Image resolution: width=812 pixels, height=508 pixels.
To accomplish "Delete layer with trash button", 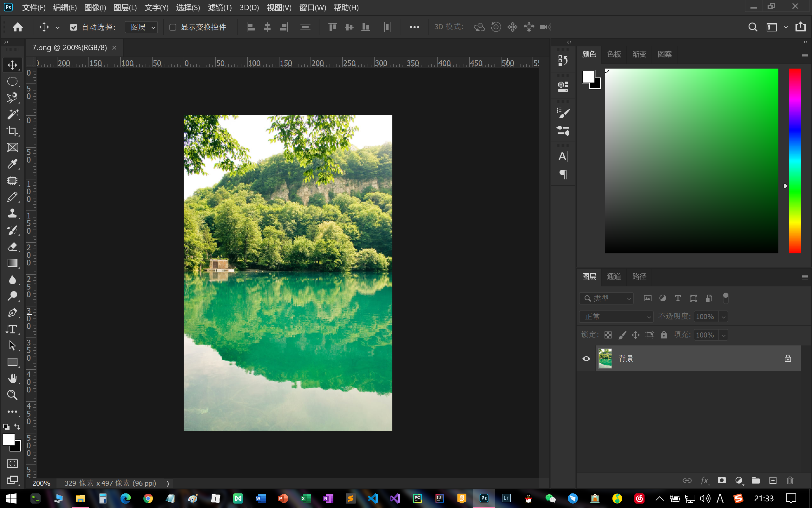I will tap(790, 480).
